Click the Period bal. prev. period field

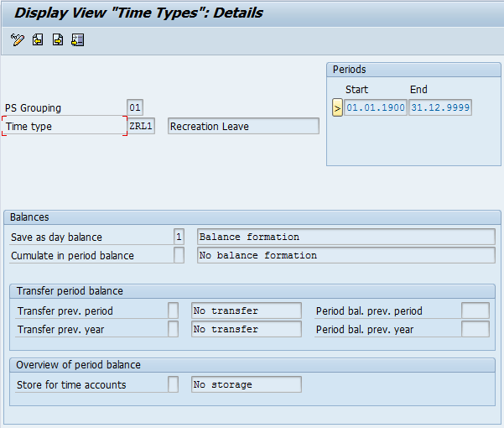point(475,311)
